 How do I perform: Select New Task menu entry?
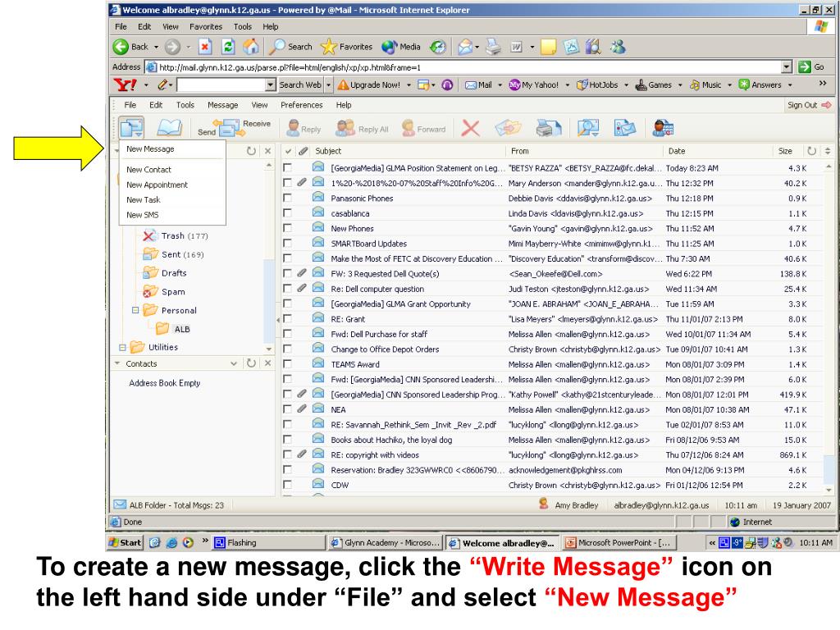click(x=143, y=199)
